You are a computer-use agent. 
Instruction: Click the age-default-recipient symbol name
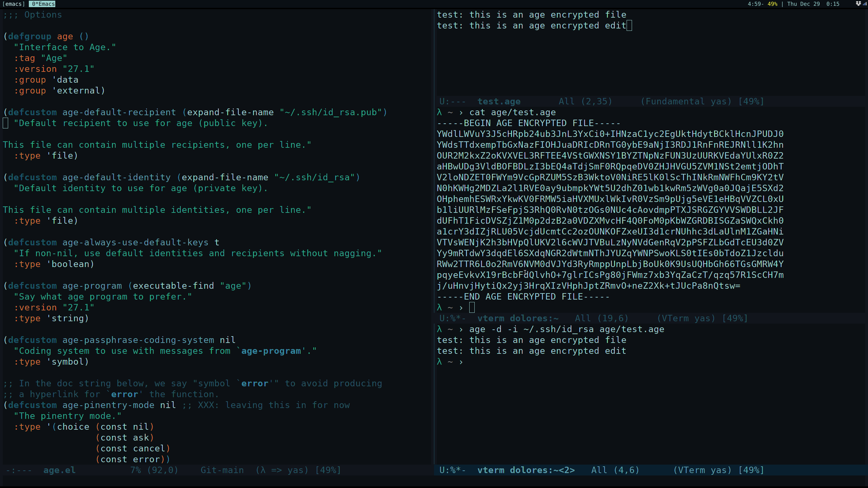119,112
